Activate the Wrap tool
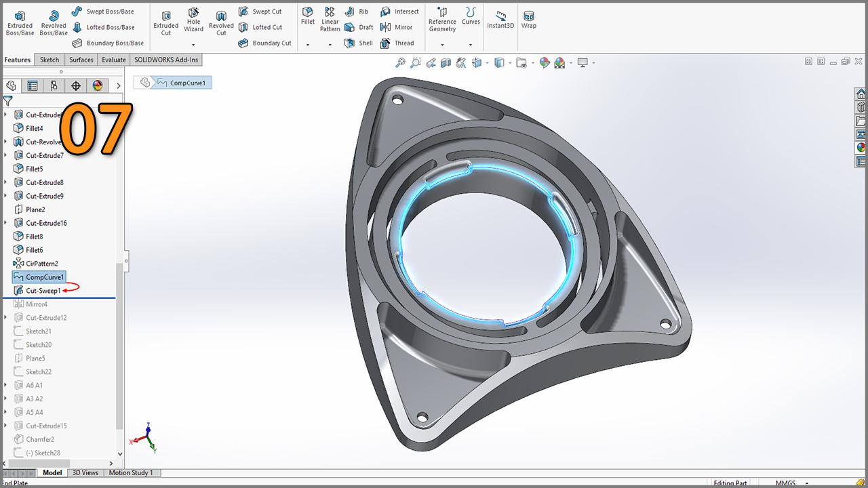The height and width of the screenshot is (488, 868). 528,19
